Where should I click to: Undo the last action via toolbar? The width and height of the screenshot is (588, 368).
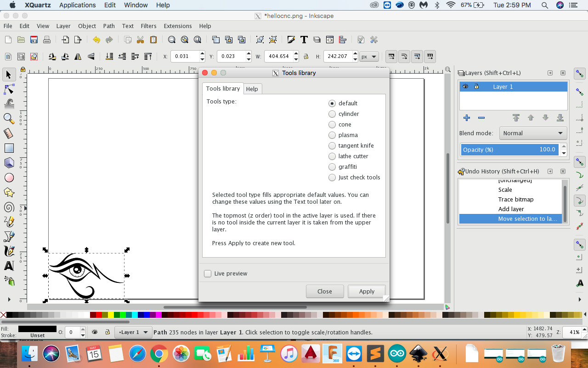(96, 40)
